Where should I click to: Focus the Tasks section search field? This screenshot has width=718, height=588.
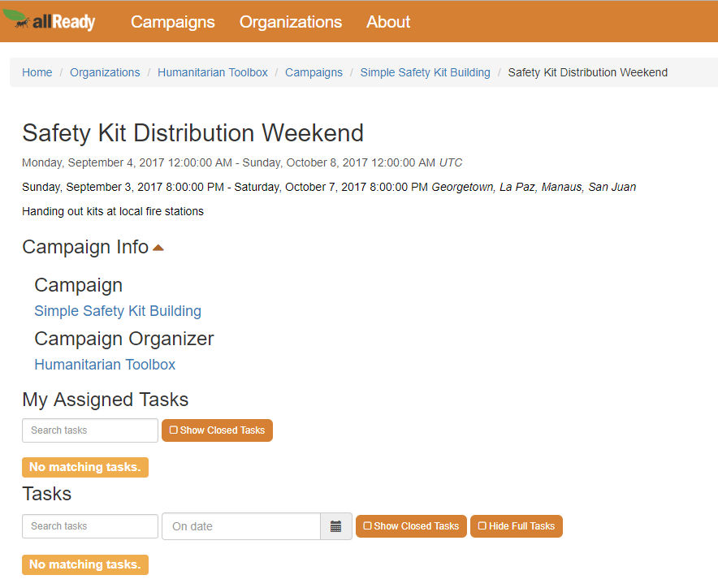click(x=90, y=526)
